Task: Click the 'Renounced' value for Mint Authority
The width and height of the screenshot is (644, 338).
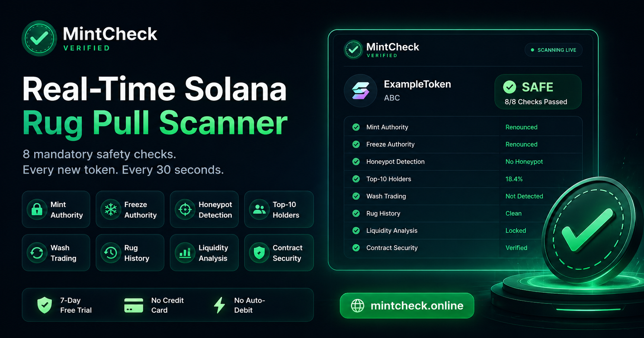Action: (x=521, y=127)
